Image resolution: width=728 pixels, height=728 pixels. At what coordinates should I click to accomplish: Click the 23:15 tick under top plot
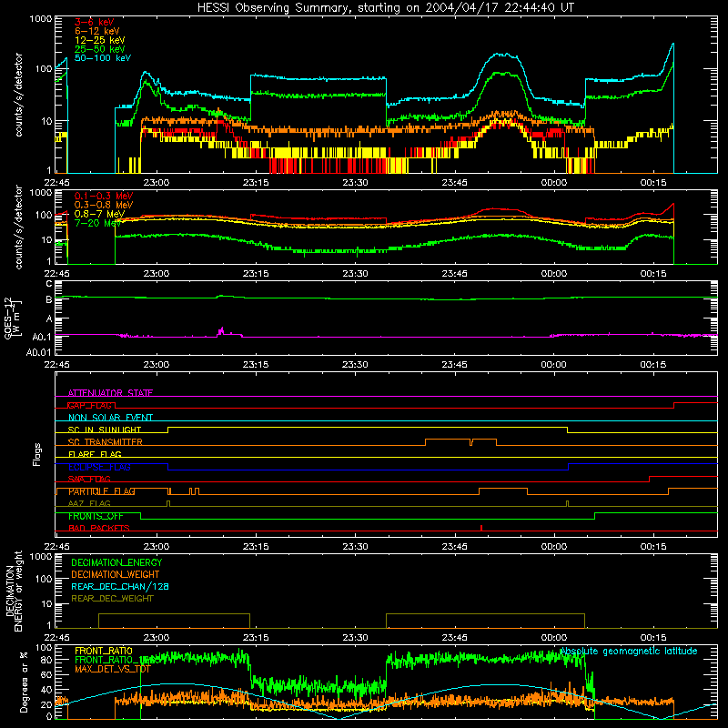256,183
